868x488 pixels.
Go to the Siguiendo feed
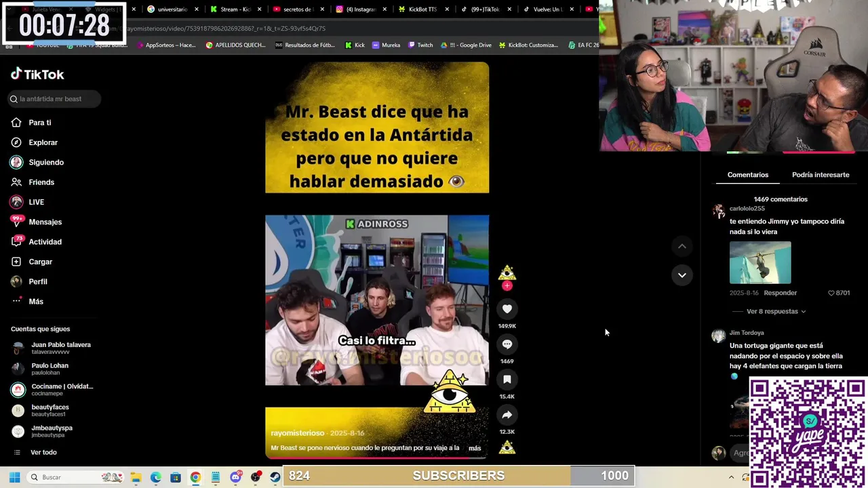(x=37, y=162)
